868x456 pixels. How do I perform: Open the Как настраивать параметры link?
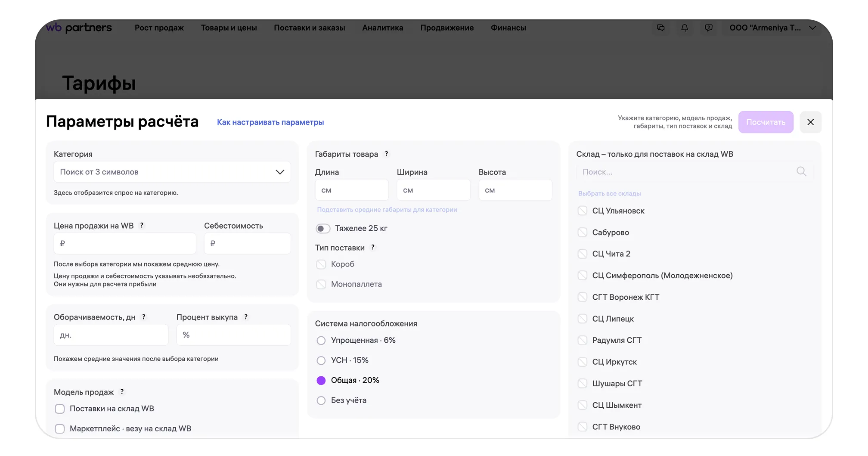[270, 122]
